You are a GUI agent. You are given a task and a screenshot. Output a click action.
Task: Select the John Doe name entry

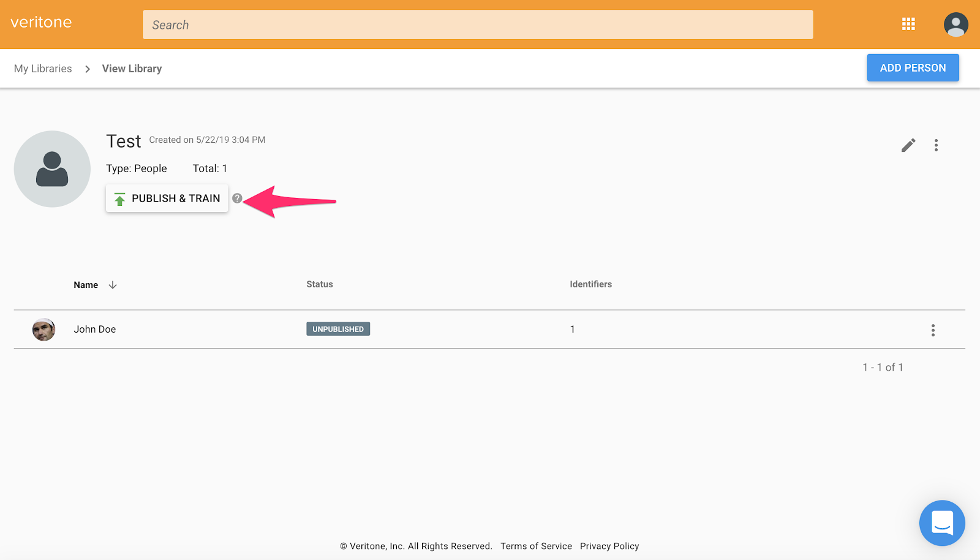coord(95,329)
